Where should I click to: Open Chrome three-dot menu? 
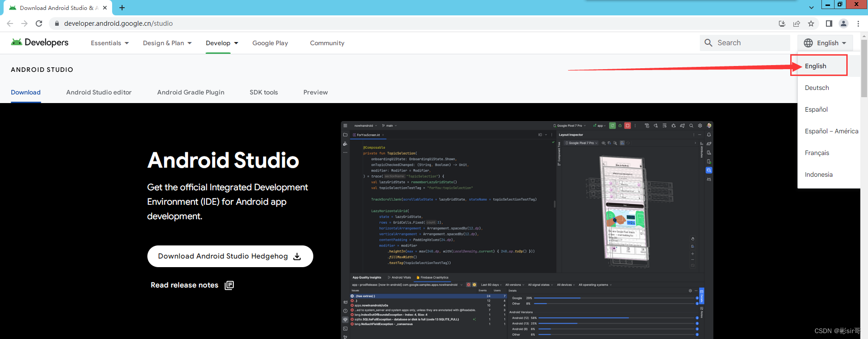pyautogui.click(x=858, y=24)
